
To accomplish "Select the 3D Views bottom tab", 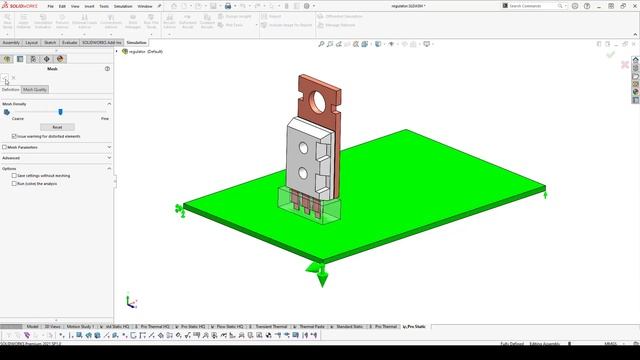I will coord(52,327).
